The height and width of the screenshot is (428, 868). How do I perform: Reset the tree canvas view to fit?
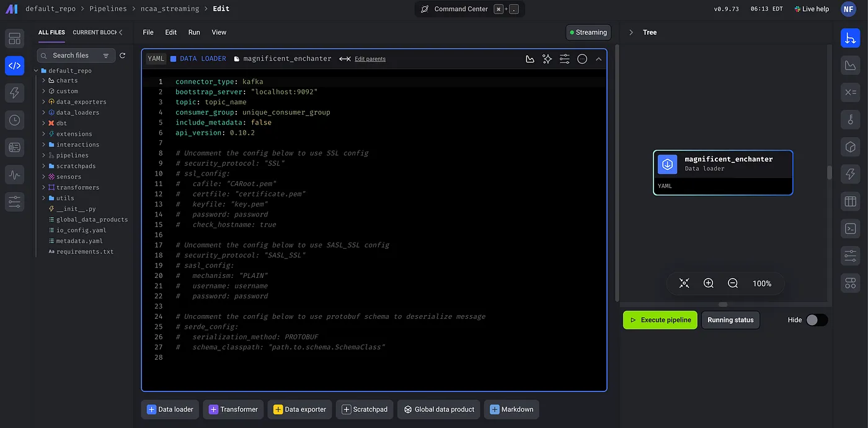click(684, 283)
